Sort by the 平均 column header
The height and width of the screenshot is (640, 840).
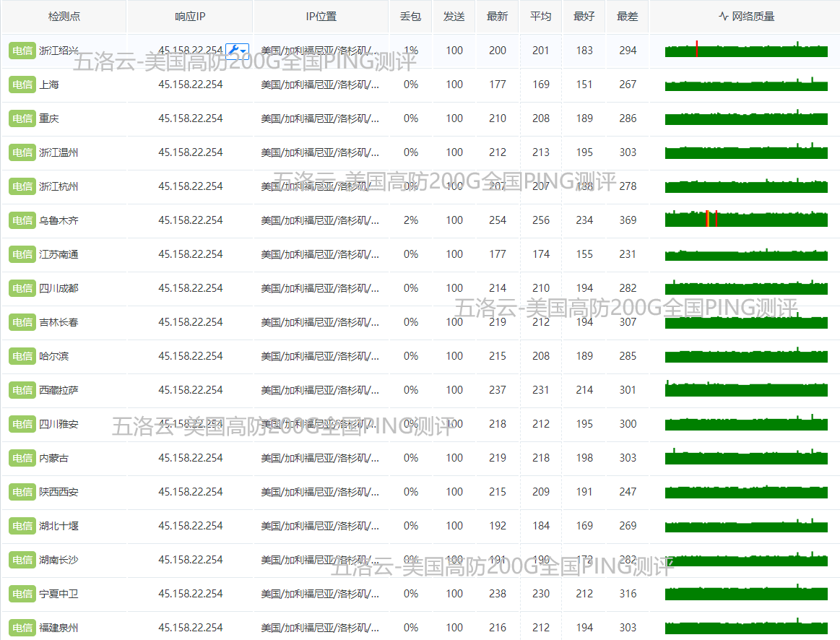[541, 17]
